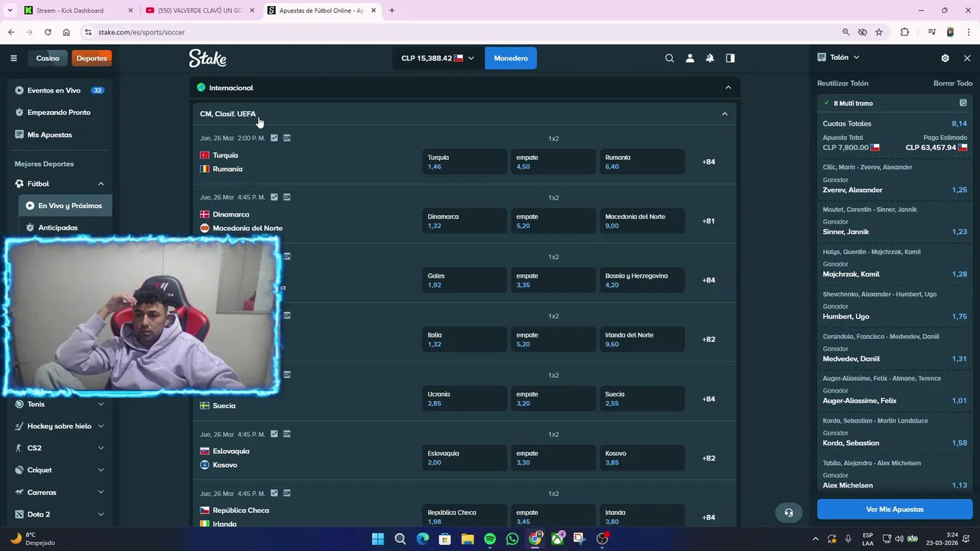This screenshot has height=551, width=980.
Task: Open the CLP balance currency dropdown
Action: coord(438,58)
